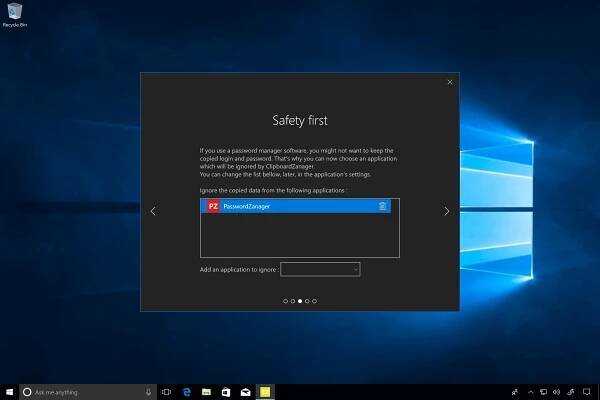Click the Task View taskbar button
The width and height of the screenshot is (600, 400).
coord(166,392)
